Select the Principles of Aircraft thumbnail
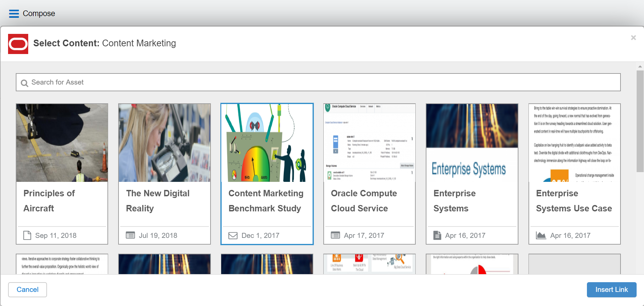The image size is (644, 306). [62, 143]
